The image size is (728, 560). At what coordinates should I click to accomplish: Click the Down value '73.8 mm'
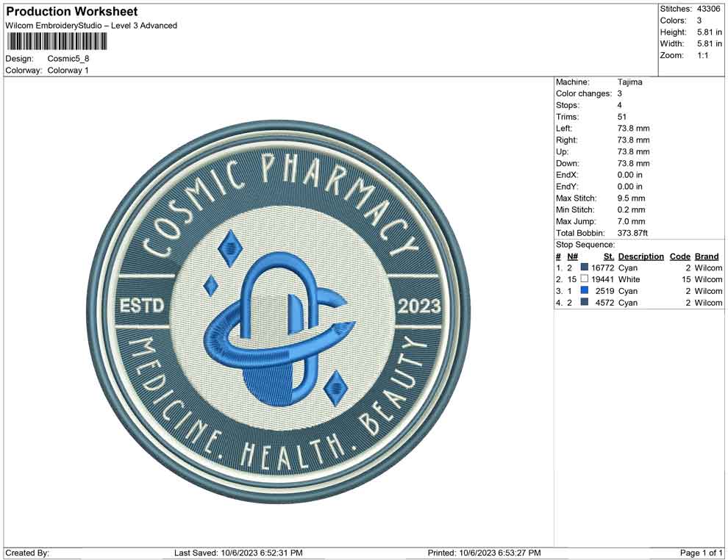click(x=633, y=163)
